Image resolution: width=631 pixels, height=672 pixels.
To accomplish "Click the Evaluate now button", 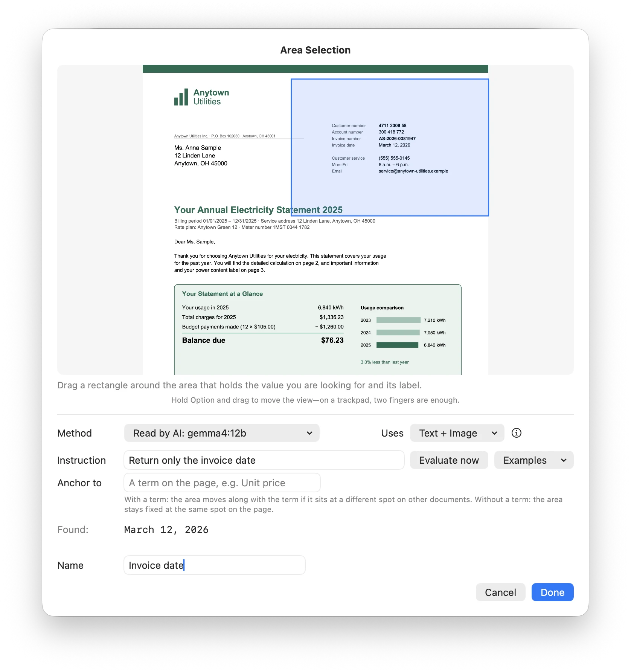I will 449,460.
